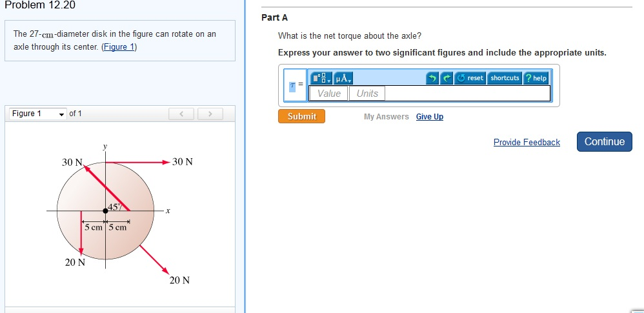Open the math templates tool

pyautogui.click(x=321, y=78)
